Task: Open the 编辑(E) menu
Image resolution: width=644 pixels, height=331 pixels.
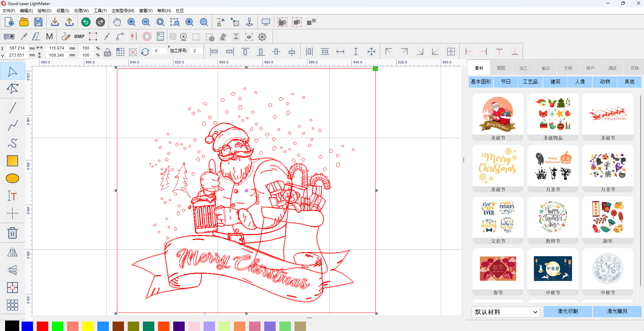Action: click(x=26, y=11)
